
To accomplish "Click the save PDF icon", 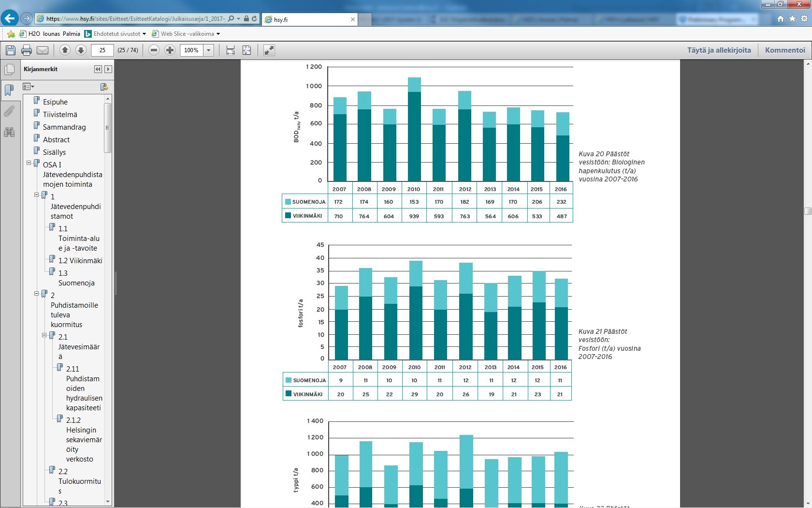I will point(11,50).
